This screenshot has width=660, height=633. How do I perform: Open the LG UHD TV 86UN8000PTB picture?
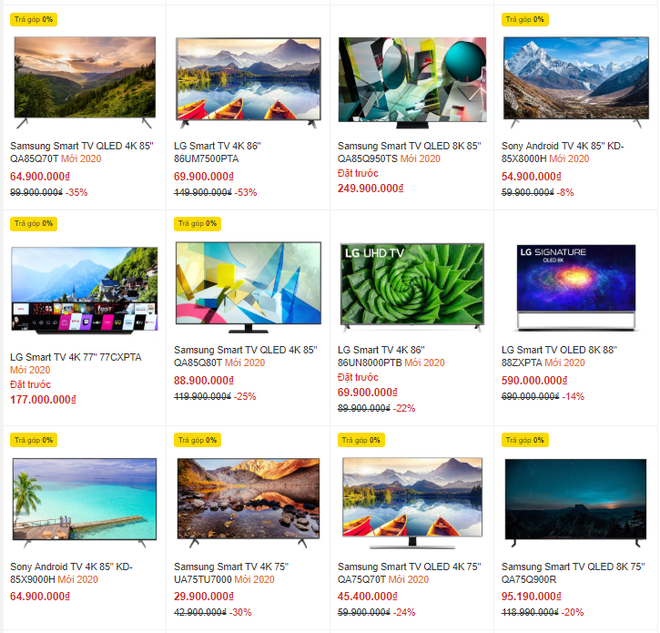click(x=412, y=287)
